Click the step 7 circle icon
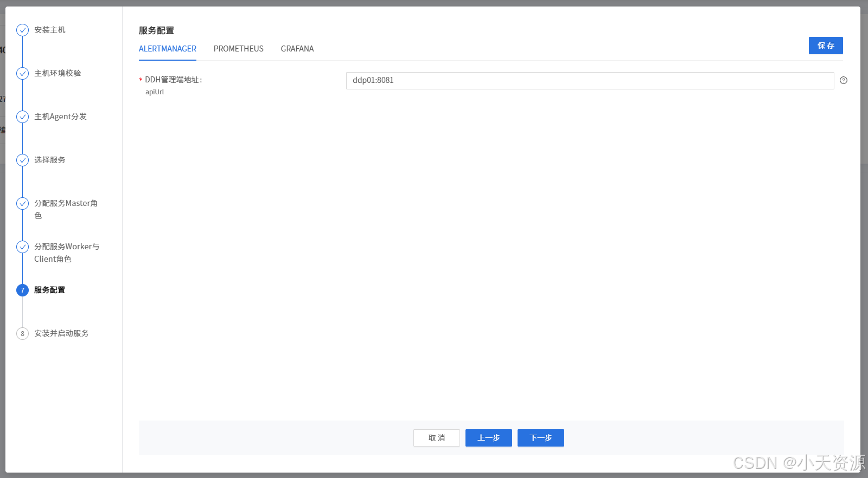The height and width of the screenshot is (478, 868). (22, 290)
